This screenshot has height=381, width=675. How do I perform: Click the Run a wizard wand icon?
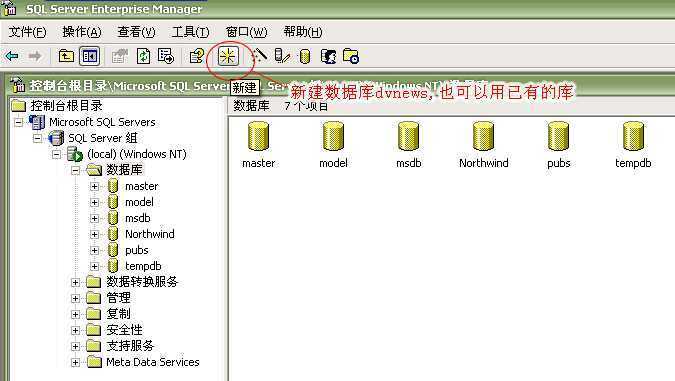pyautogui.click(x=259, y=56)
